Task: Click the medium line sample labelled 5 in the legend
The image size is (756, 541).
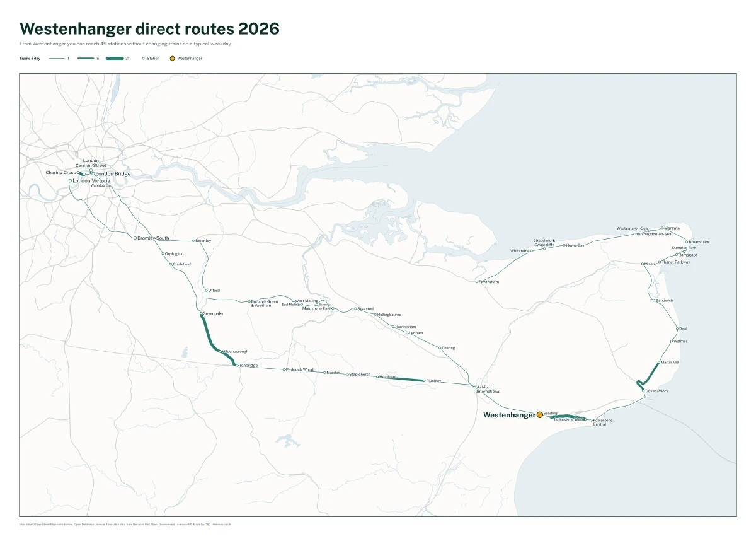Action: 86,58
